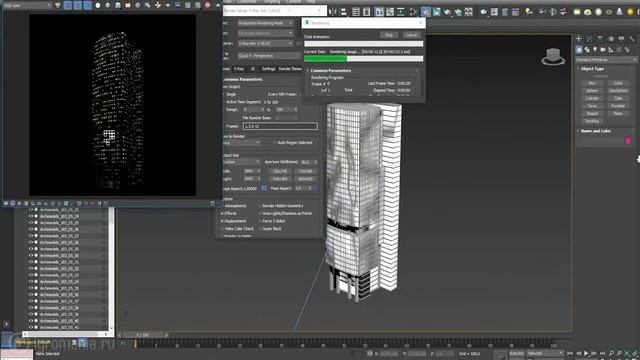This screenshot has width=640, height=360.
Task: Select the Geometry category icon
Action: [x=579, y=50]
